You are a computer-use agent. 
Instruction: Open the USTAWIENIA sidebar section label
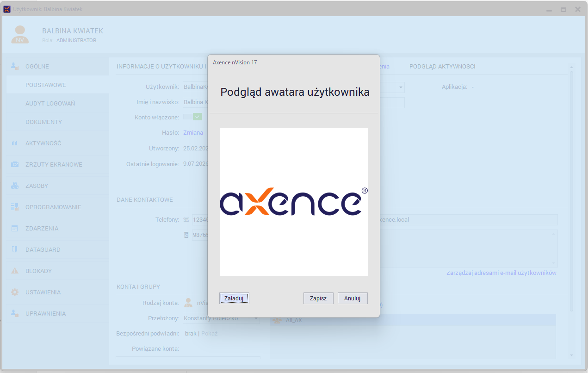[43, 292]
